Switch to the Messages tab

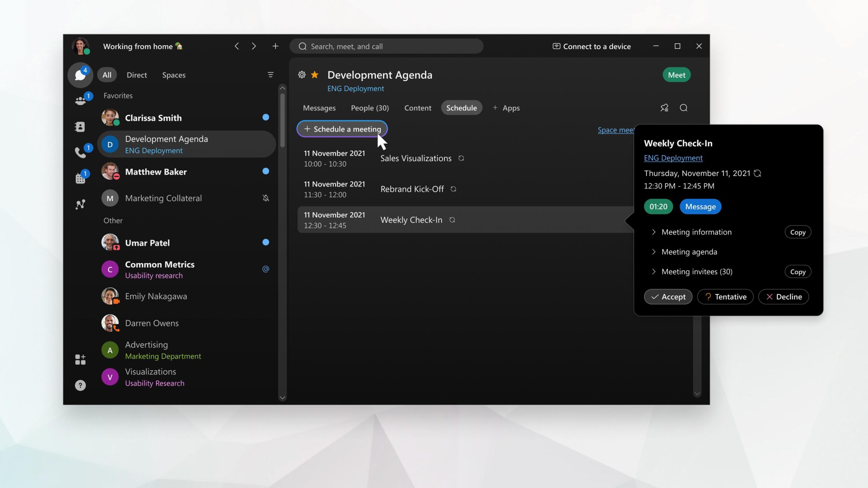click(x=319, y=108)
